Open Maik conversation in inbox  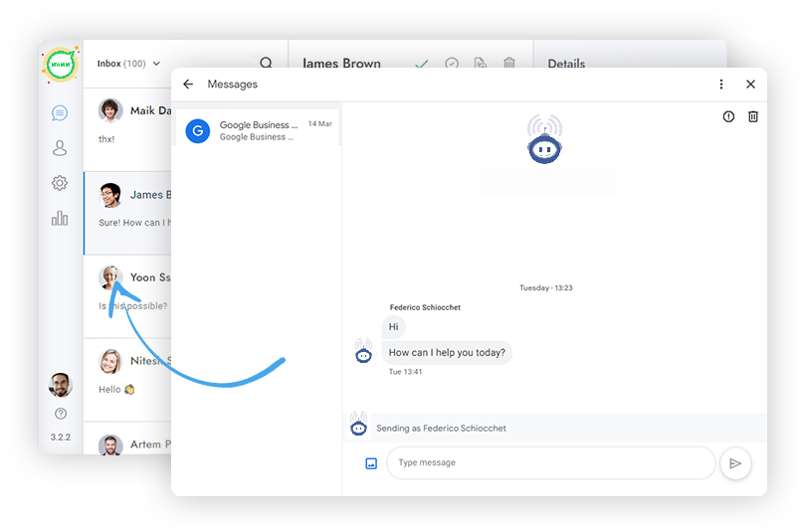tap(127, 129)
